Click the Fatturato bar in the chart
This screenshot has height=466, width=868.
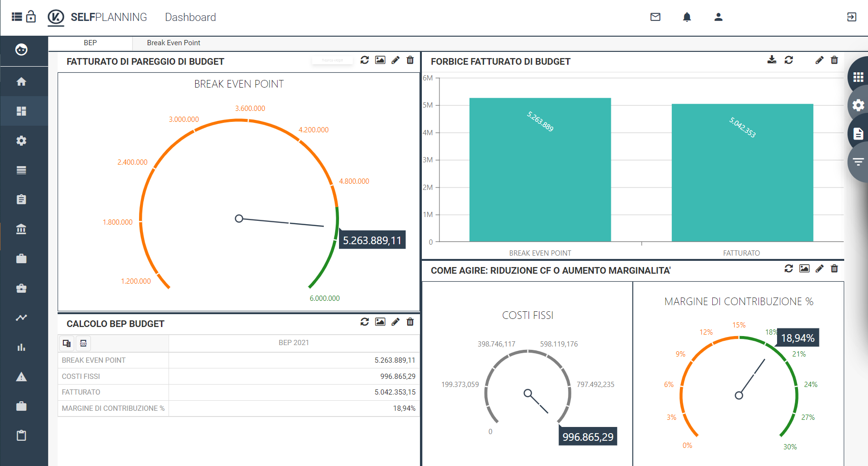(x=742, y=173)
